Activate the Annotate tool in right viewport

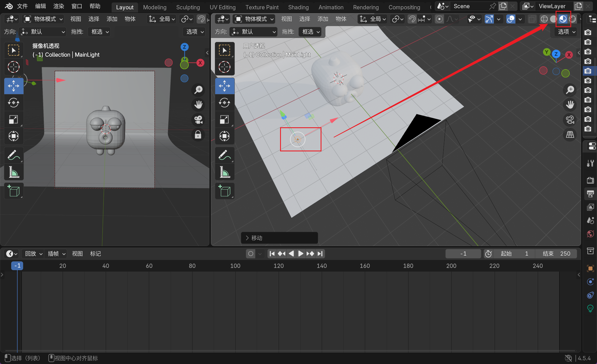pos(225,155)
